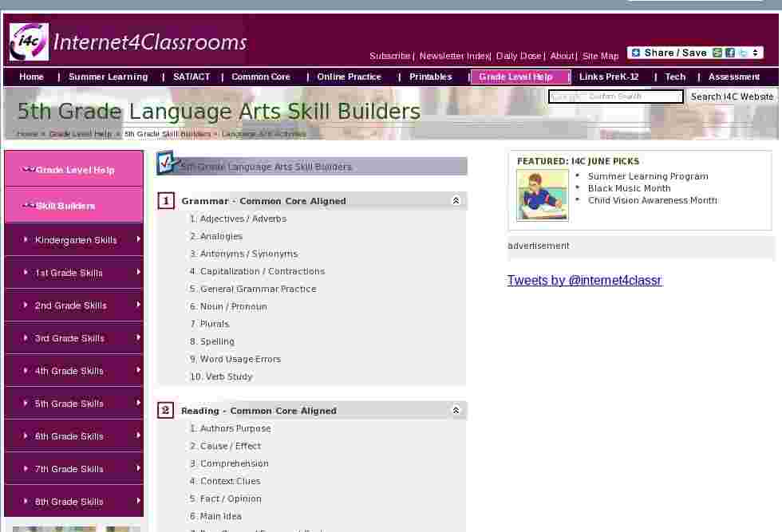The image size is (782, 532).
Task: Open Black Music Month link
Action: (629, 188)
